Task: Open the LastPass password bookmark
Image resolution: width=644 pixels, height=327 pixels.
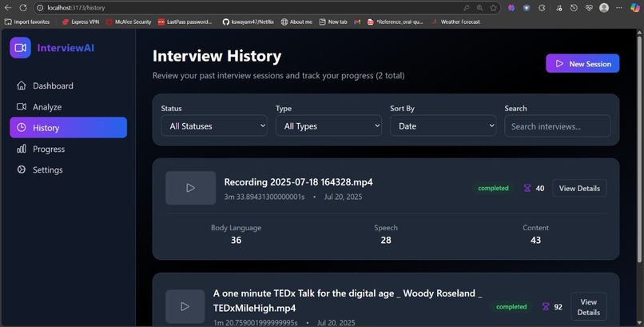Action: [185, 22]
